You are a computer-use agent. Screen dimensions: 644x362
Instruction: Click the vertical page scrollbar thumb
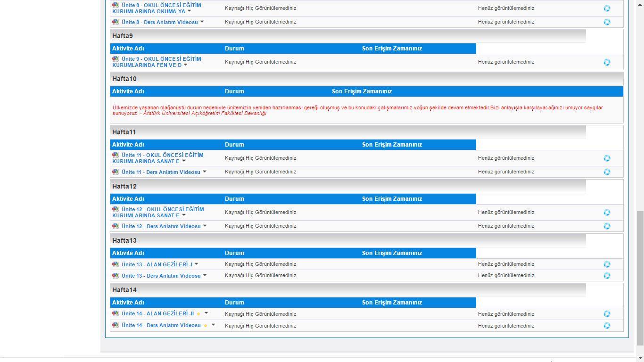(640, 278)
